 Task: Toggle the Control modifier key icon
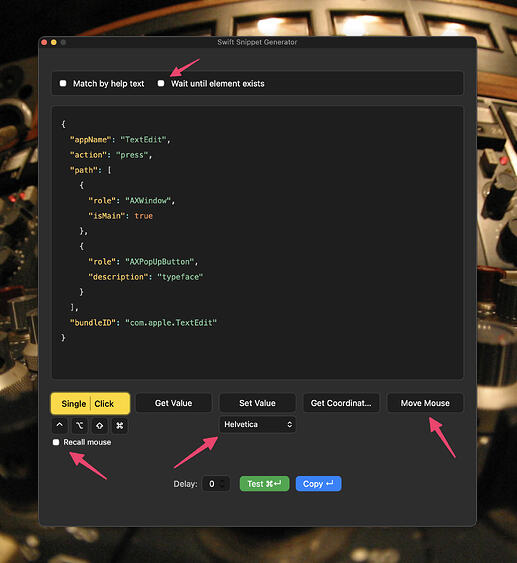pos(60,425)
